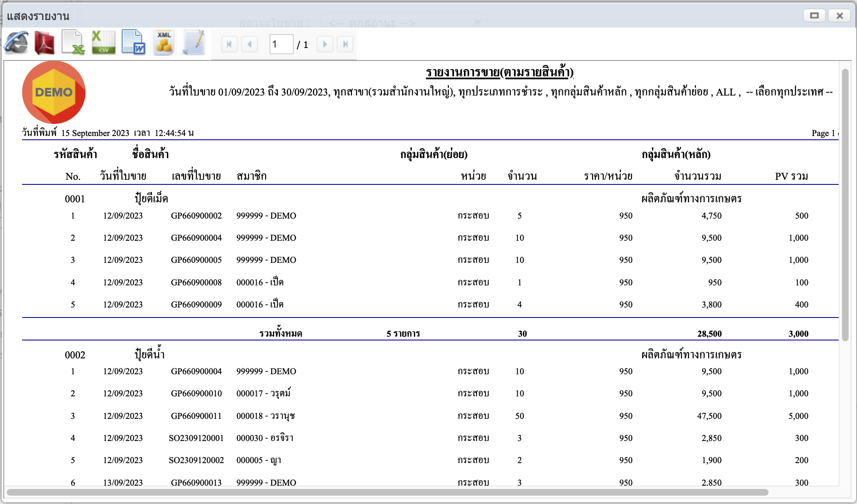Export report as PDF file
The width and height of the screenshot is (857, 504).
45,43
